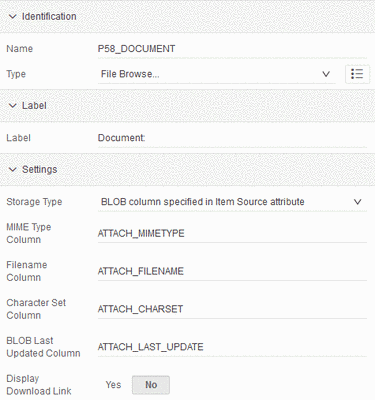Image resolution: width=375 pixels, height=400 pixels.
Task: Open the Type dropdown showing File Browse
Action: pyautogui.click(x=217, y=74)
